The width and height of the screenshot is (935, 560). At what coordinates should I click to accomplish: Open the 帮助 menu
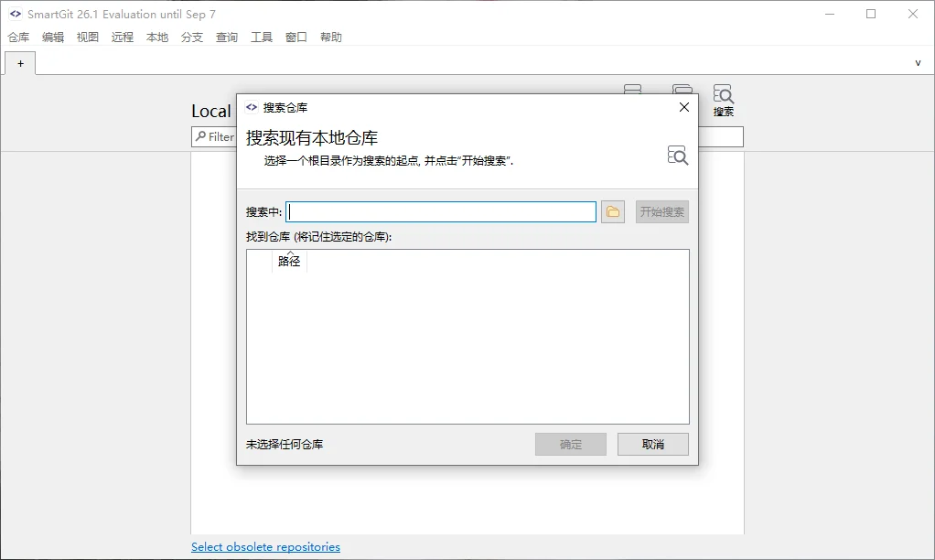pyautogui.click(x=331, y=37)
